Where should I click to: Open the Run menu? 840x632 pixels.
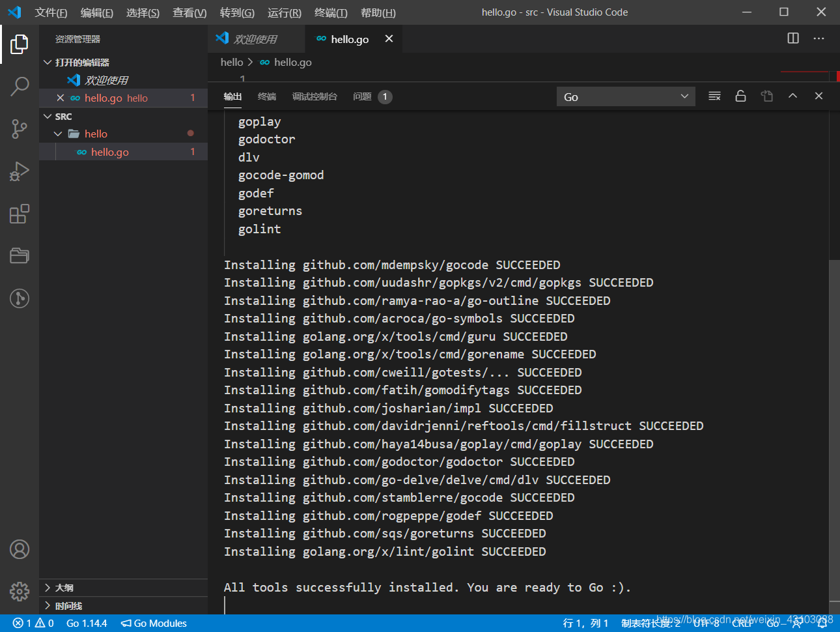[284, 12]
